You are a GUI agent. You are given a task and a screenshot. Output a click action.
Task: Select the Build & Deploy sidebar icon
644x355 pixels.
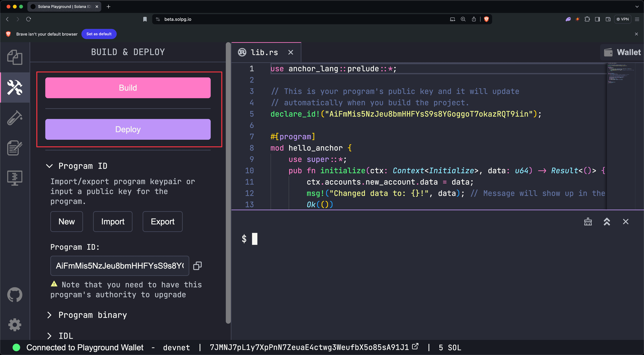[x=15, y=88]
